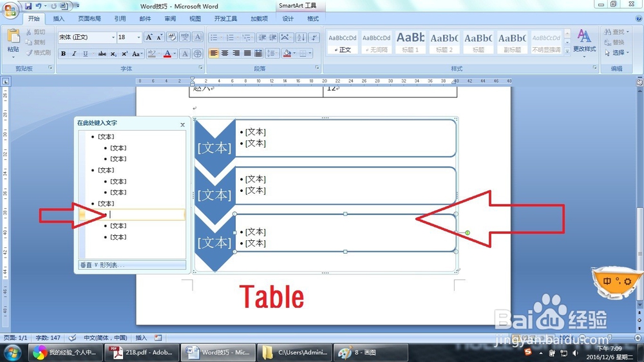Switch to 视图 View tab
The width and height of the screenshot is (644, 362).
[195, 19]
